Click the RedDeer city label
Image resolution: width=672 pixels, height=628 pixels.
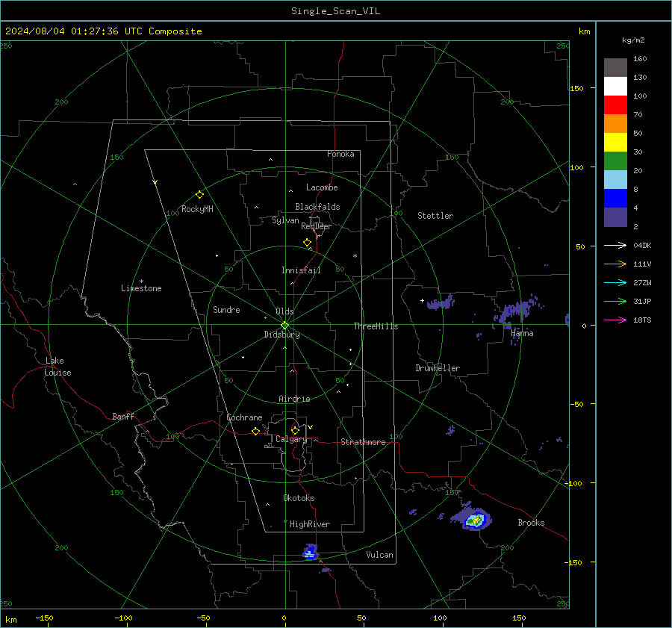317,226
